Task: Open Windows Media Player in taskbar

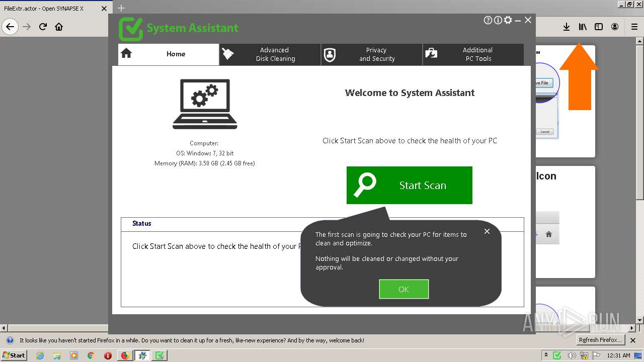Action: pyautogui.click(x=74, y=355)
